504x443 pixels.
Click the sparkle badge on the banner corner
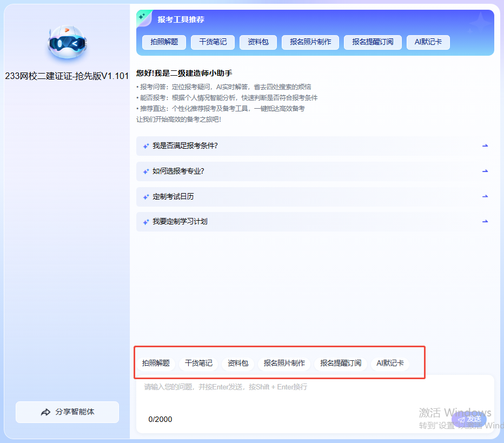coord(143,17)
